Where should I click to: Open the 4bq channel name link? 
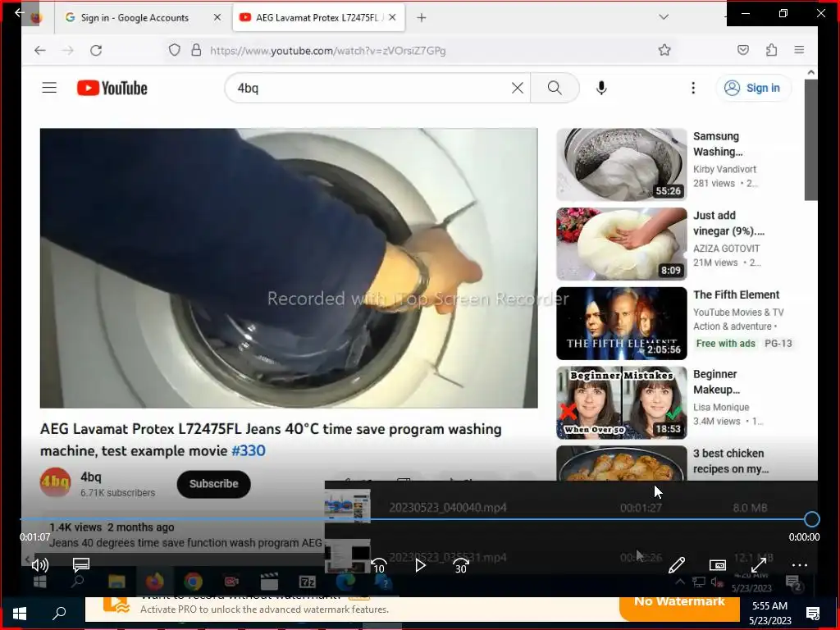pyautogui.click(x=90, y=477)
